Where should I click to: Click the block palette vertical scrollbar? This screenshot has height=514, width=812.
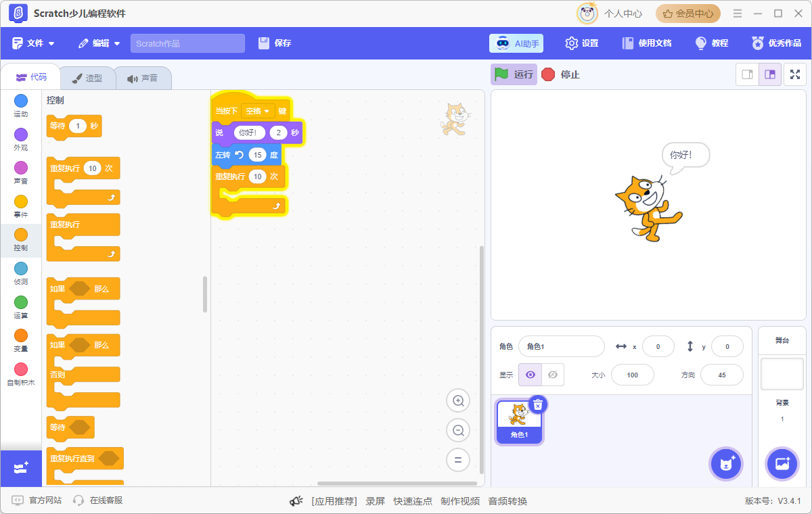(x=205, y=294)
